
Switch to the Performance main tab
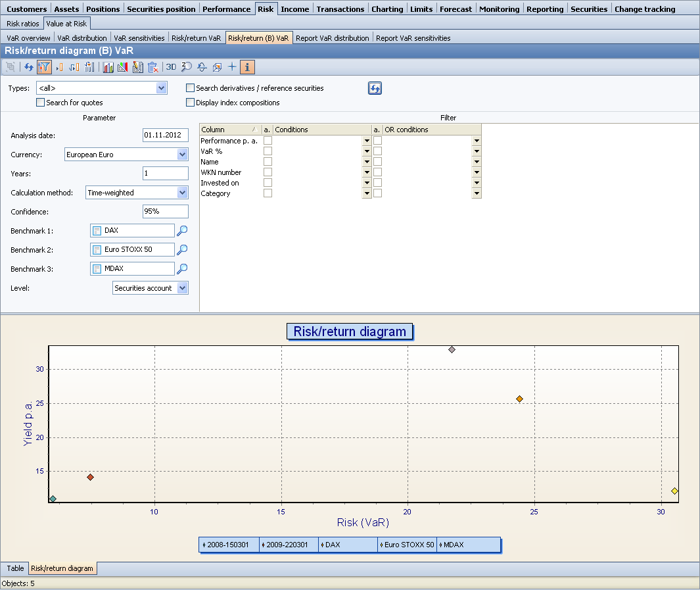tap(226, 9)
